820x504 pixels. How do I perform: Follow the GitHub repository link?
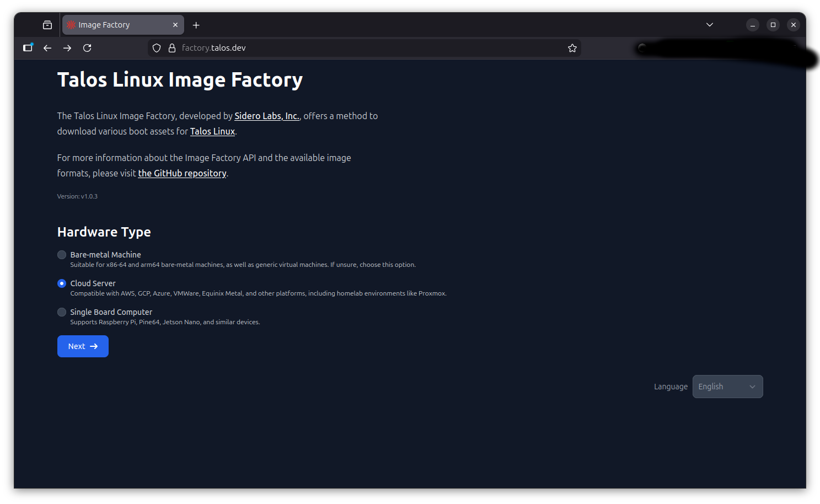coord(182,173)
